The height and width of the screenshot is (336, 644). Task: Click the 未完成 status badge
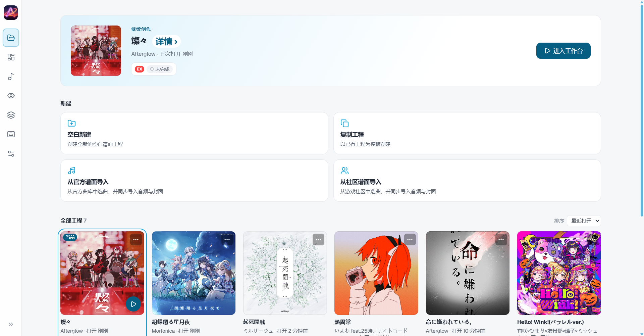pos(160,69)
